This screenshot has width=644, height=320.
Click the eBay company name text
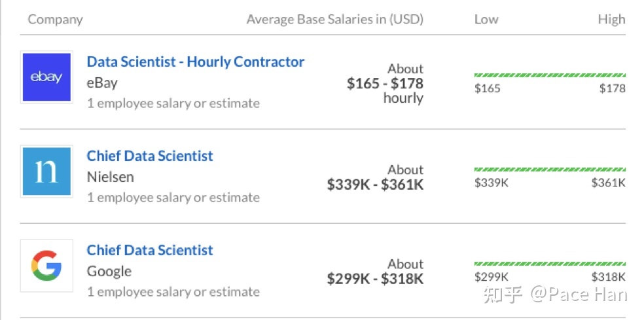tap(102, 83)
